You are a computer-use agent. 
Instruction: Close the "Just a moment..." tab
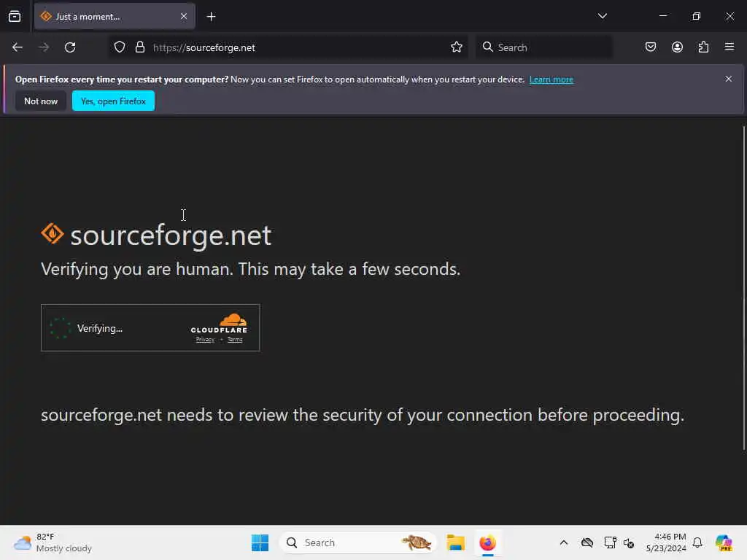(184, 17)
